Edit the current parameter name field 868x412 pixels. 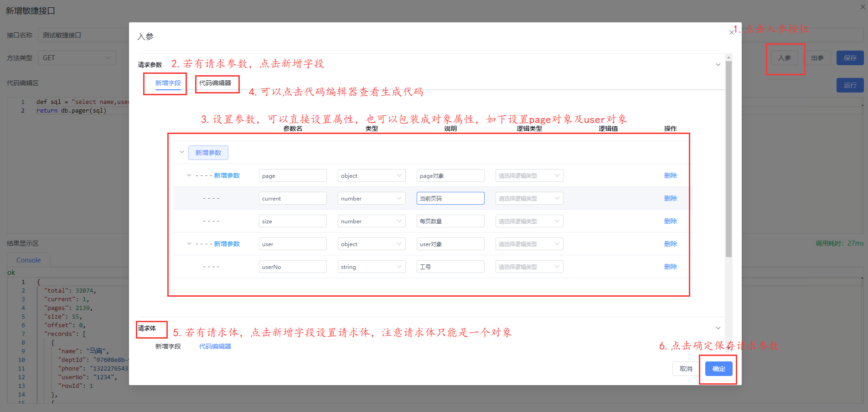[293, 198]
